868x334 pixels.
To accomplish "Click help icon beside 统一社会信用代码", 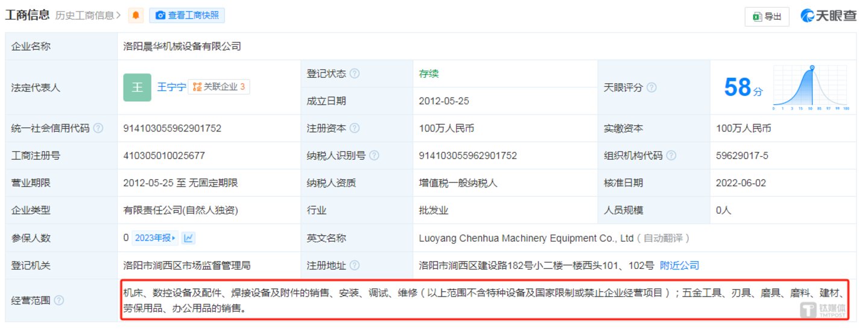I will (98, 128).
